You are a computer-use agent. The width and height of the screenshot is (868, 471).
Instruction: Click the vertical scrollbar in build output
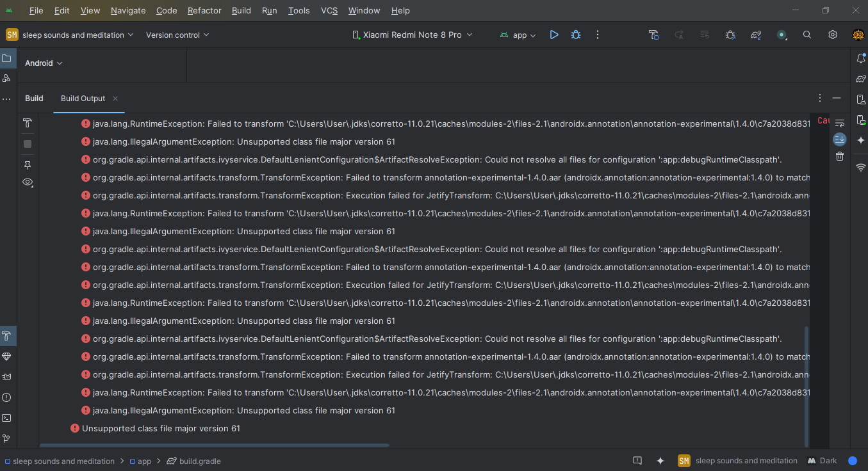click(x=806, y=386)
